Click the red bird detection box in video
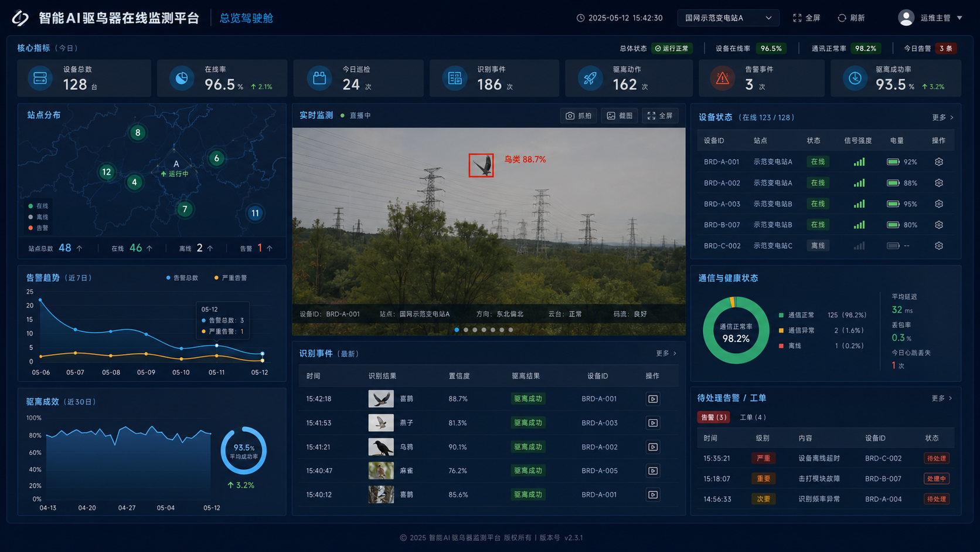 pyautogui.click(x=481, y=165)
